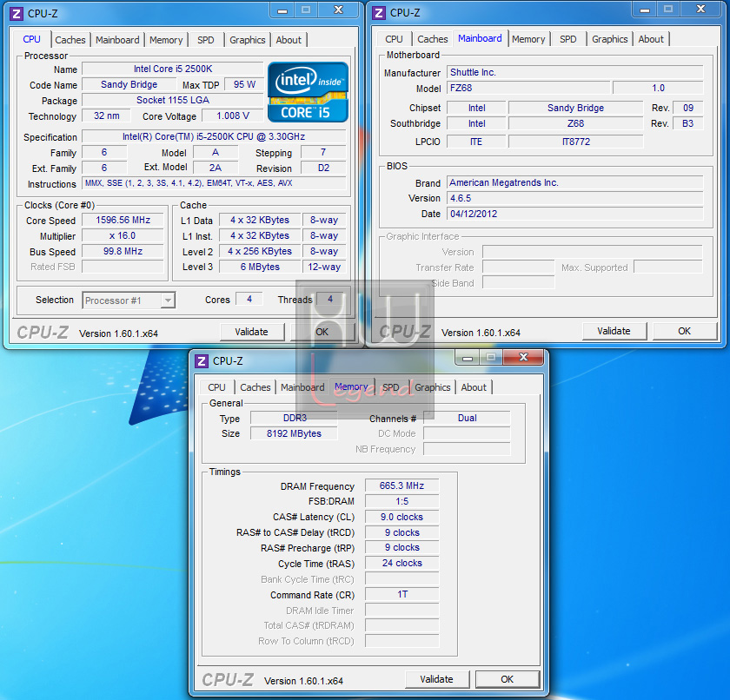The image size is (730, 700).
Task: Click the Instructions list starting with 'MMX, SSE'
Action: tap(214, 183)
